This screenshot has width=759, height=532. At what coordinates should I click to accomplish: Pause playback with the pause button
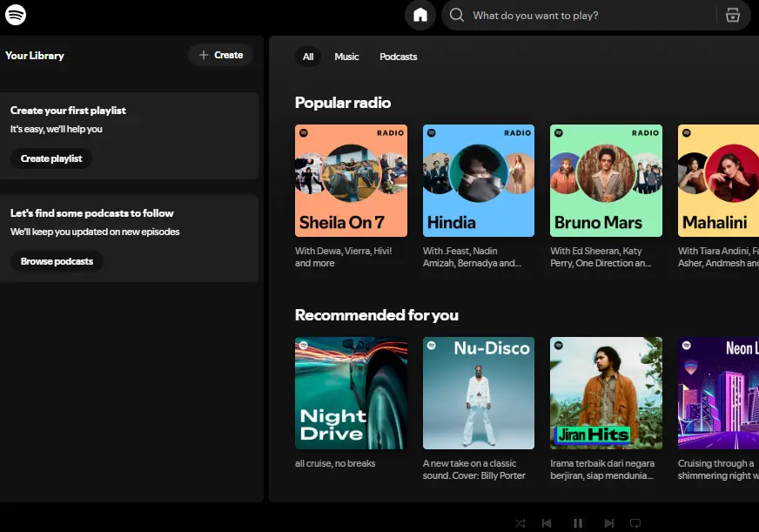point(577,523)
